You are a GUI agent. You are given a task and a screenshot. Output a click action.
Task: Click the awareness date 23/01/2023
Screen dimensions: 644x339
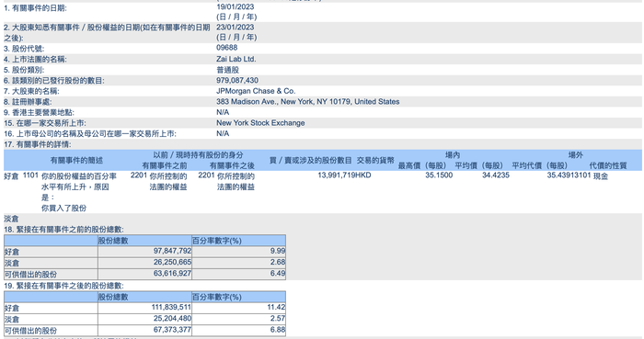(236, 27)
